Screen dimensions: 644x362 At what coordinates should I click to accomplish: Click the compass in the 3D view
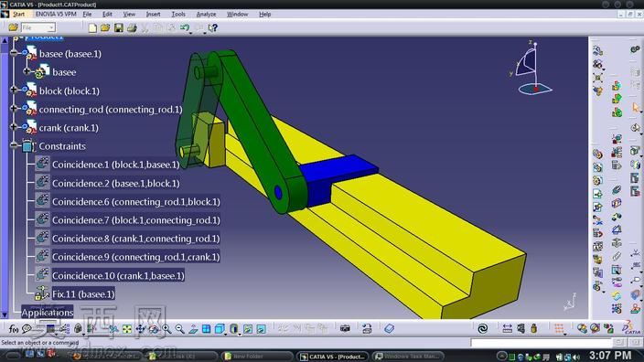click(x=532, y=69)
